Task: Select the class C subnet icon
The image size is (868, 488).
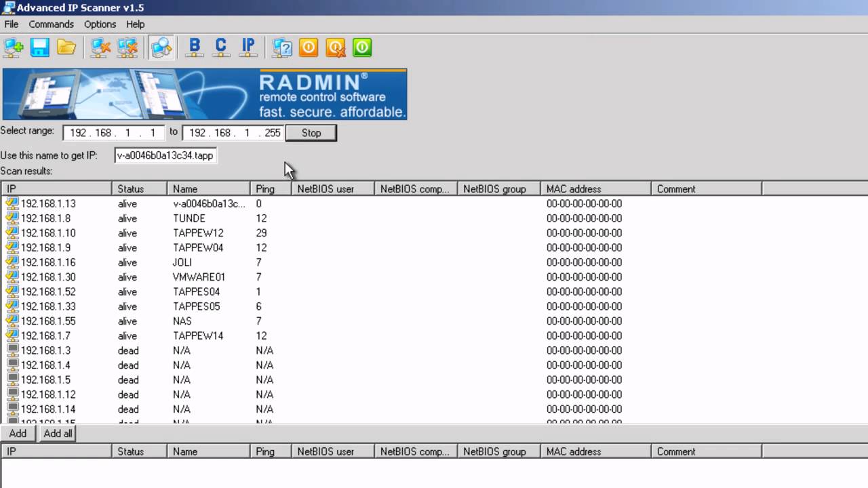Action: (x=221, y=47)
